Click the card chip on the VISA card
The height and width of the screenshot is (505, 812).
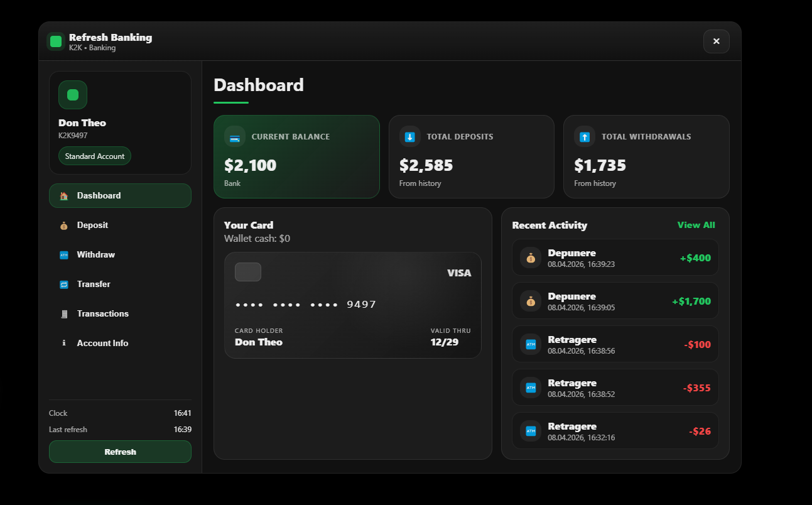pos(248,272)
